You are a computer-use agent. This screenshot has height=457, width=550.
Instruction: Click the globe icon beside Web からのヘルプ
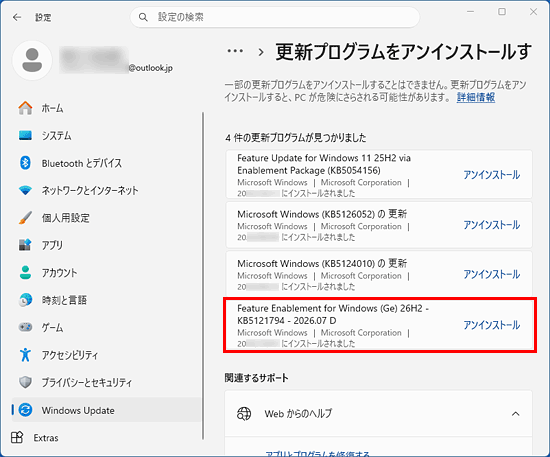click(x=244, y=414)
